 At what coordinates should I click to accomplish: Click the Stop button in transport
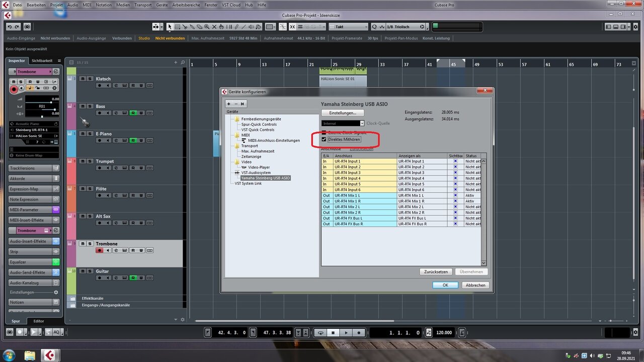[x=333, y=333]
